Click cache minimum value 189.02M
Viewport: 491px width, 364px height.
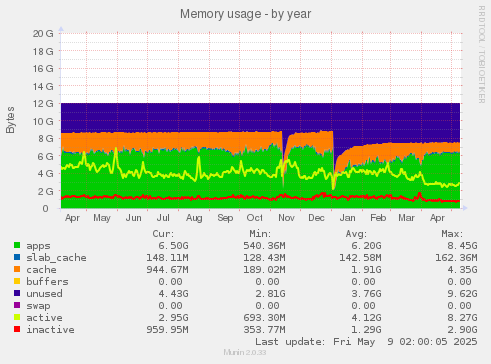coord(264,270)
